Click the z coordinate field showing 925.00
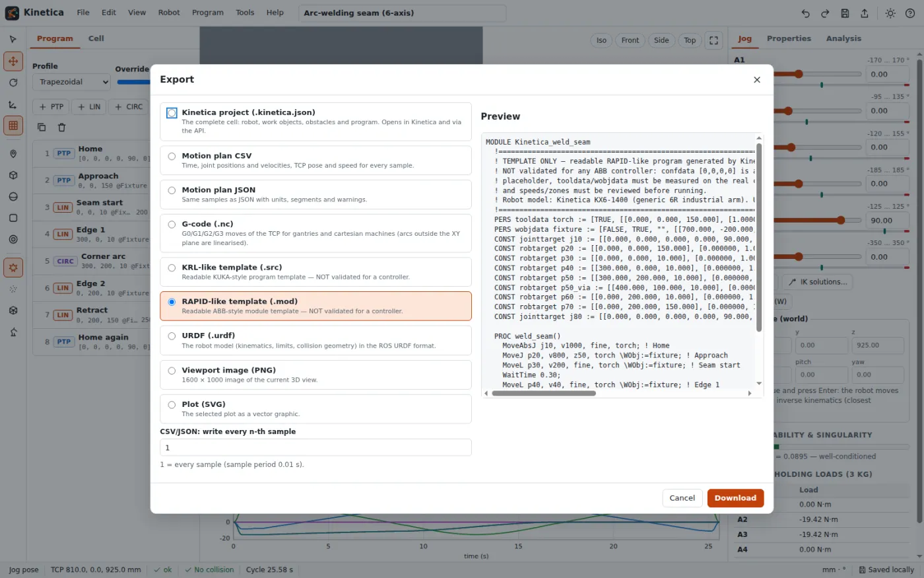Image resolution: width=924 pixels, height=578 pixels. [x=879, y=345]
